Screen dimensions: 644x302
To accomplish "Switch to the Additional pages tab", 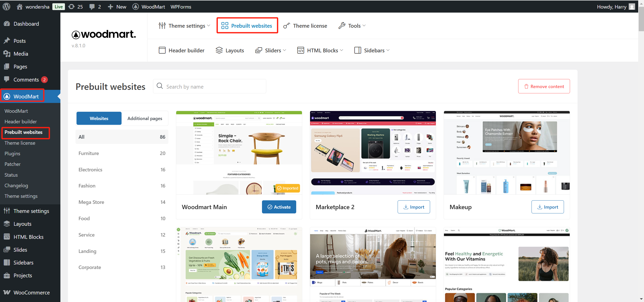I will [x=145, y=118].
